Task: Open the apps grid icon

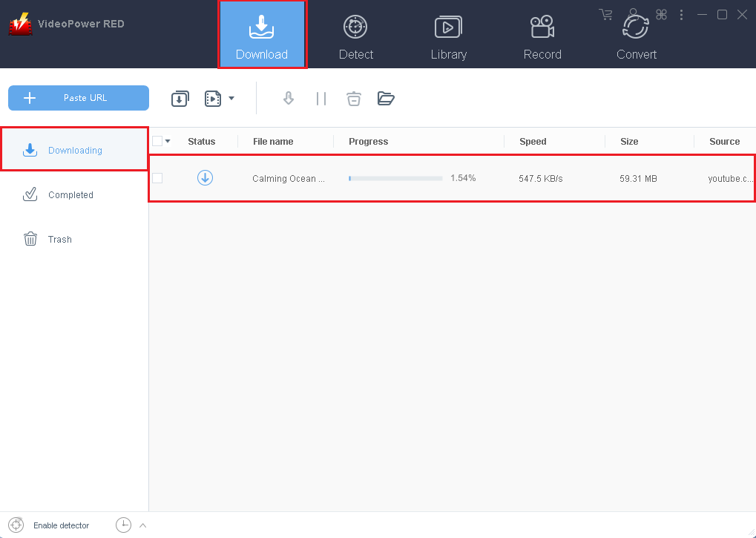Action: coord(661,14)
